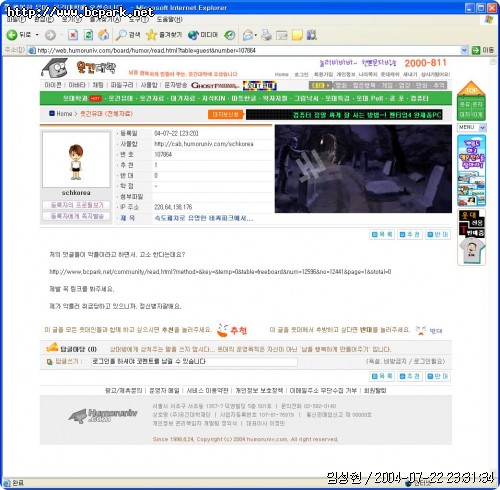Open the 도구(T) Tools menu
The height and width of the screenshot is (490, 500).
tap(139, 20)
